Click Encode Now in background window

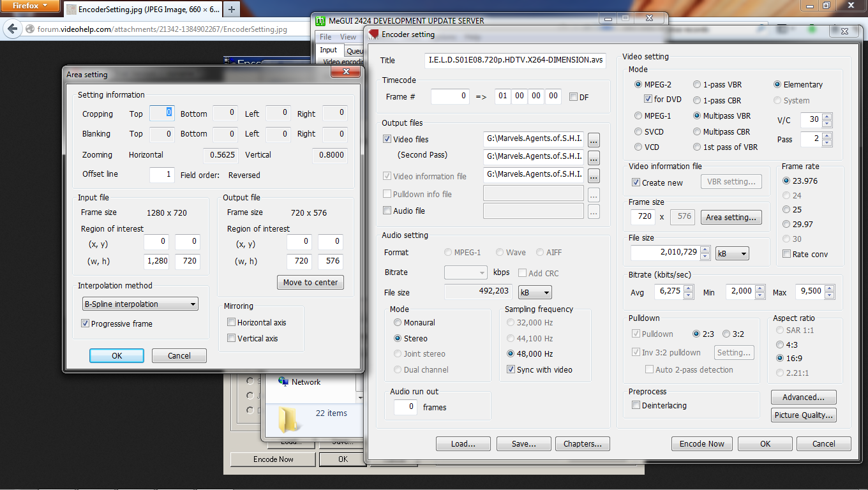273,459
